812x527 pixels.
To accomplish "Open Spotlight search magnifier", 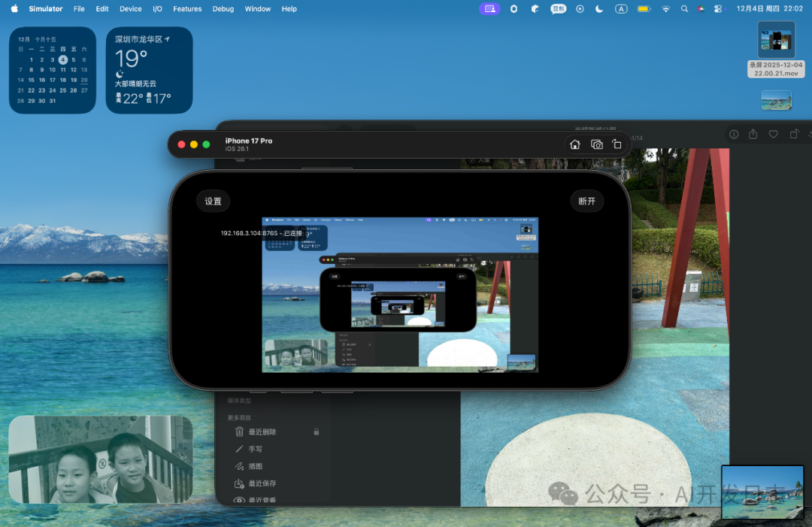I will pyautogui.click(x=685, y=9).
